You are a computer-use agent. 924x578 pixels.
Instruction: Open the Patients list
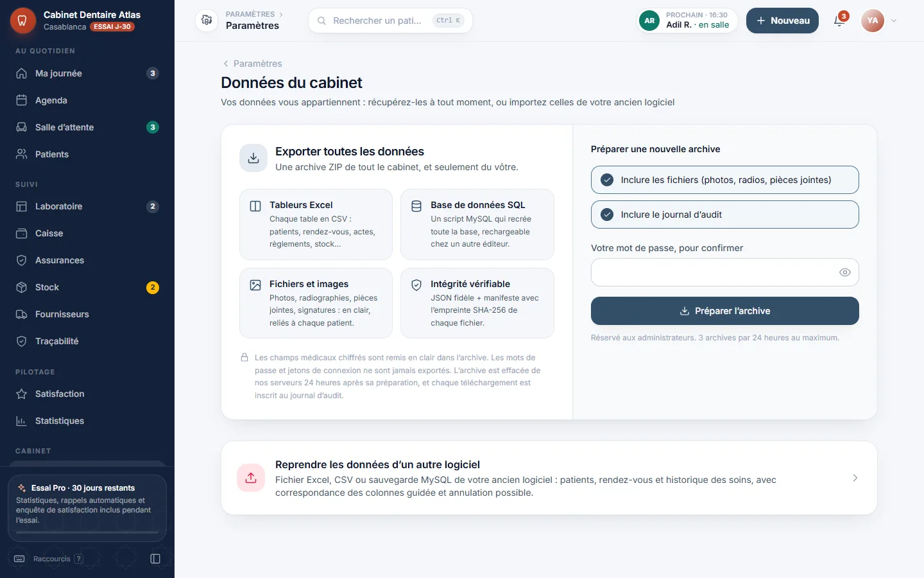pos(87,154)
